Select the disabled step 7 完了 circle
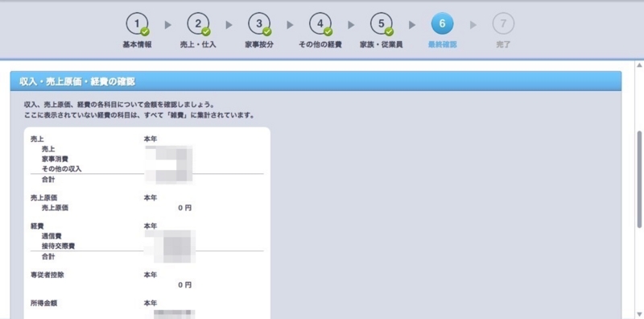Viewport: 644px width, 319px height. [x=503, y=24]
